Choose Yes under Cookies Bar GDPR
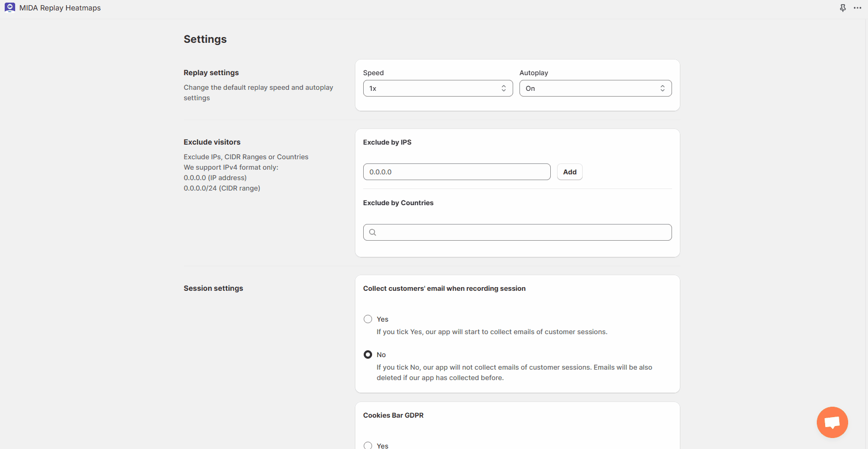Image resolution: width=868 pixels, height=449 pixels. coord(368,445)
